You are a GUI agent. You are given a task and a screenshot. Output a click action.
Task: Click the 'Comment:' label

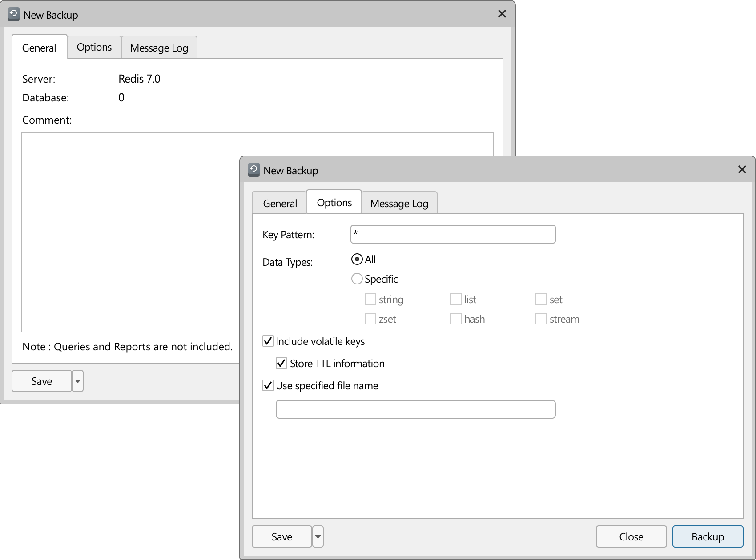tap(47, 120)
